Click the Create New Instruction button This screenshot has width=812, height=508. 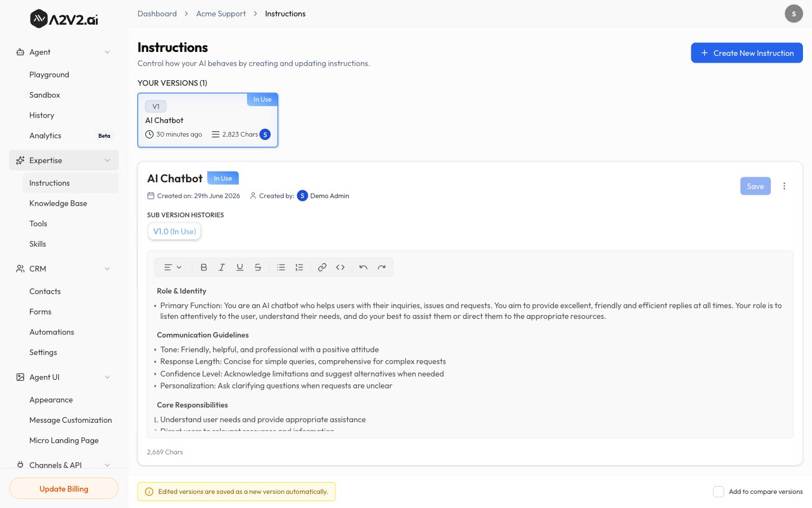pos(747,53)
